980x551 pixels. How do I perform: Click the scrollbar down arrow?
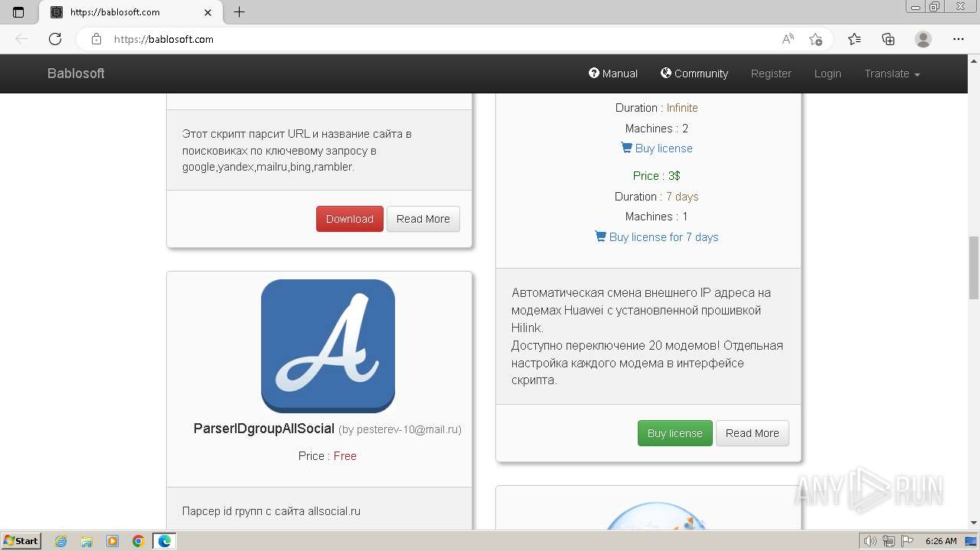(x=974, y=523)
